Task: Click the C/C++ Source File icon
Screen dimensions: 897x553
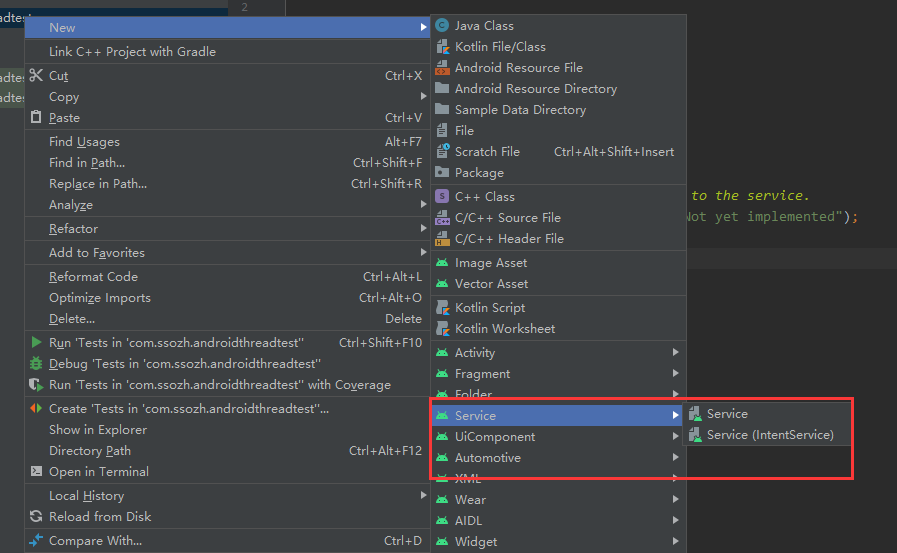Action: 442,217
